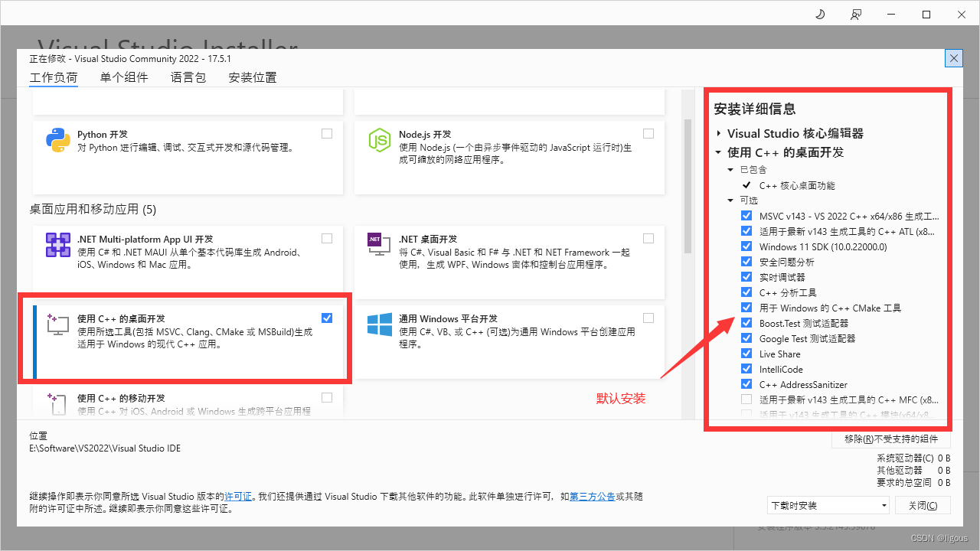
Task: Uncheck Boost.Test 测试适配器 option
Action: [746, 323]
